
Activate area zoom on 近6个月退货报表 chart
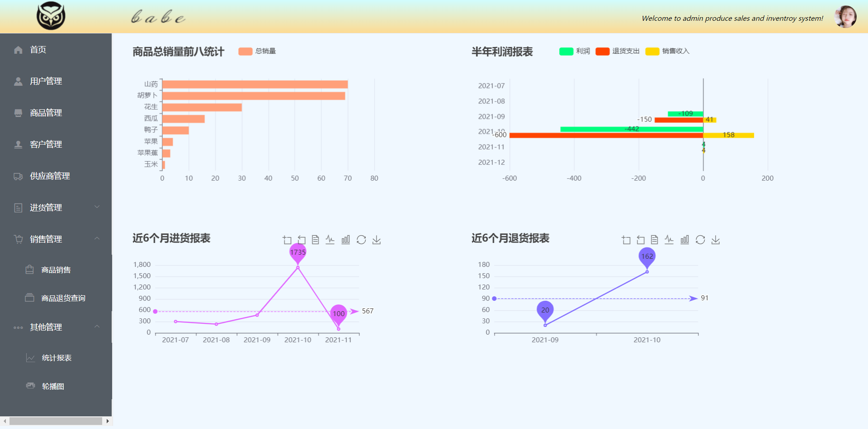(626, 240)
